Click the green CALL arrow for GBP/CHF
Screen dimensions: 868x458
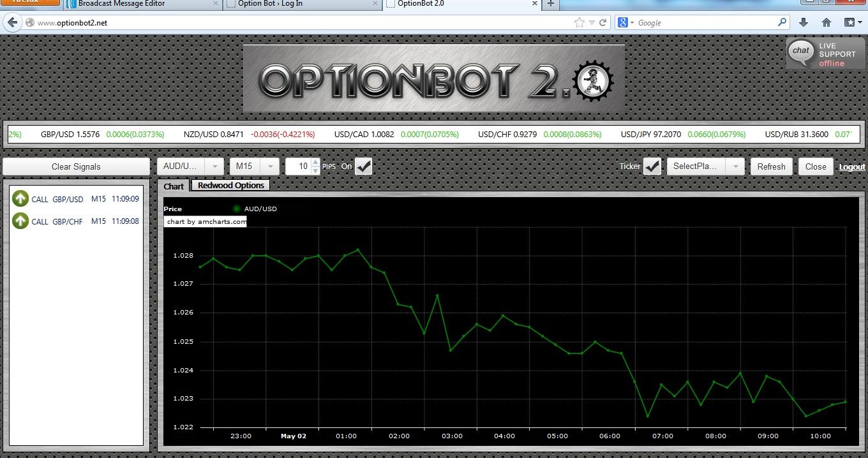point(20,221)
